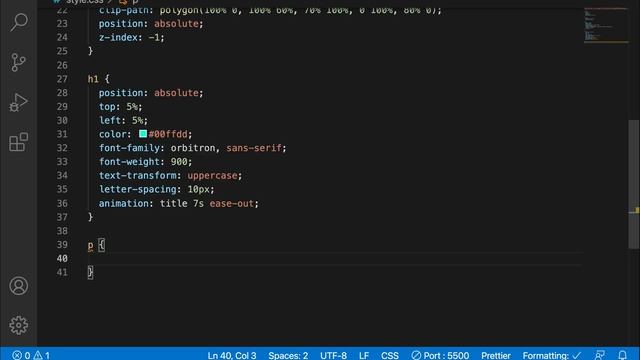The height and width of the screenshot is (360, 640).
Task: Change language mode from CSS
Action: pos(390,355)
